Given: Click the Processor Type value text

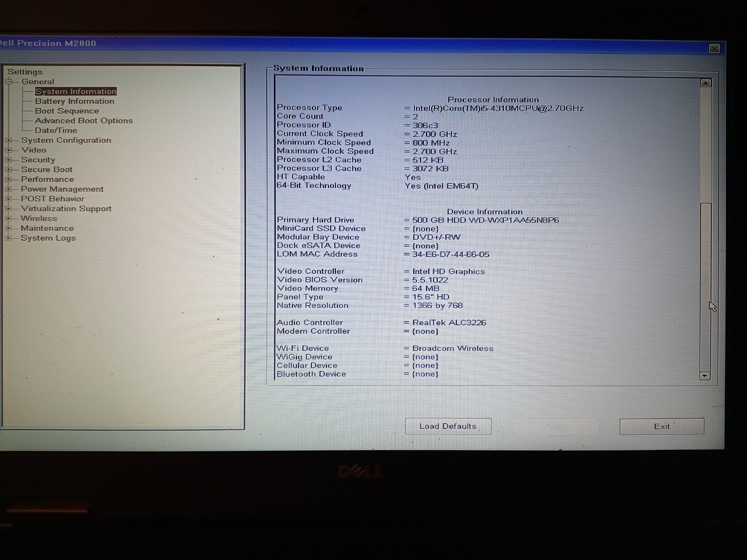Looking at the screenshot, I should point(498,108).
